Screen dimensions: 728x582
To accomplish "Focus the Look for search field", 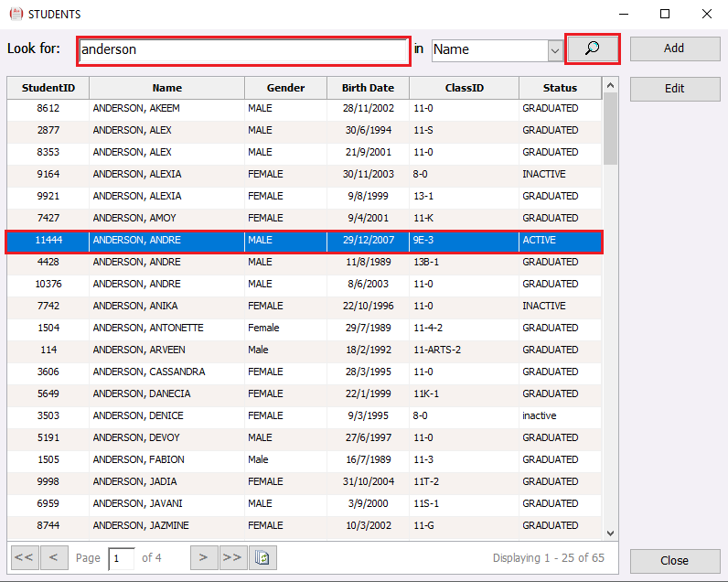I will (243, 50).
